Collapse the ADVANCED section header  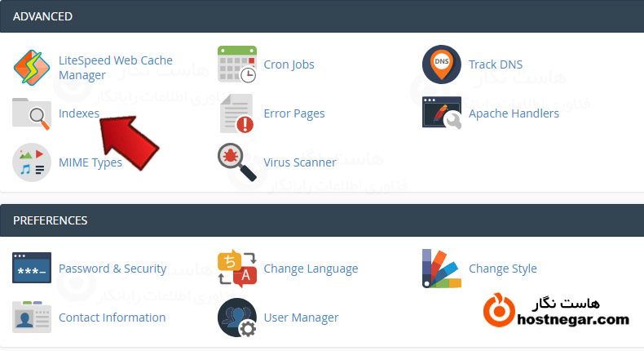tap(322, 16)
